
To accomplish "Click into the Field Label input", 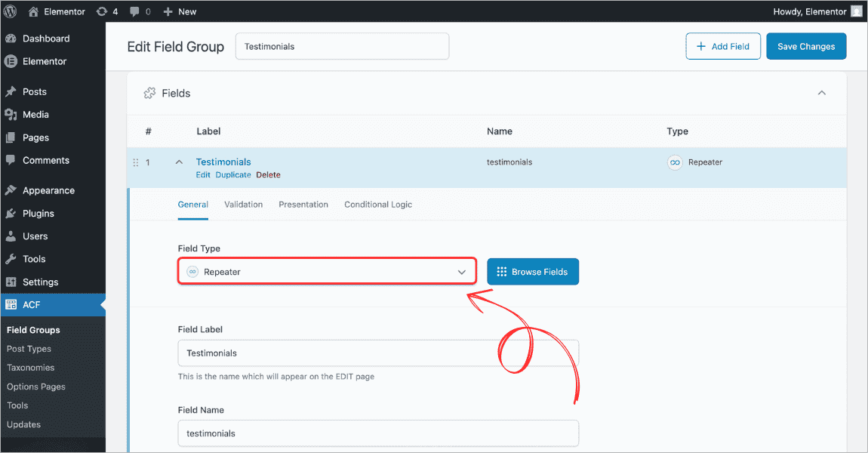I will [378, 353].
